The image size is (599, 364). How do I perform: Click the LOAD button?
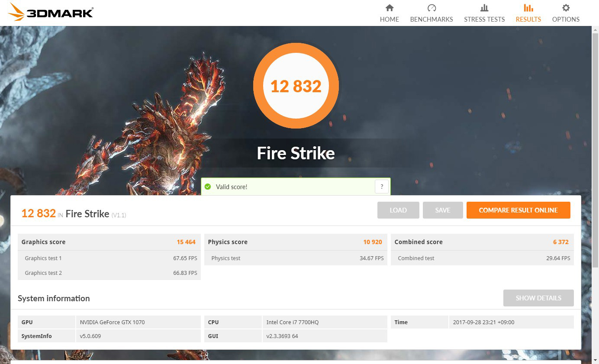point(398,210)
